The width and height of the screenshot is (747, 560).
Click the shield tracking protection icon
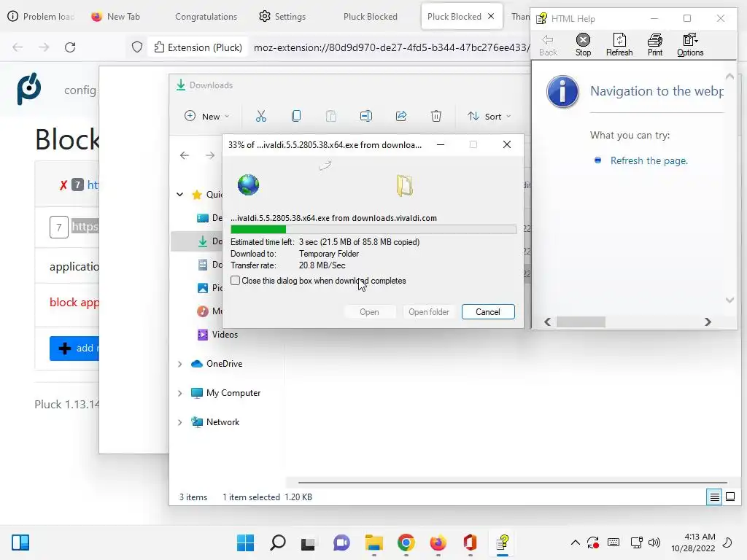coord(137,47)
